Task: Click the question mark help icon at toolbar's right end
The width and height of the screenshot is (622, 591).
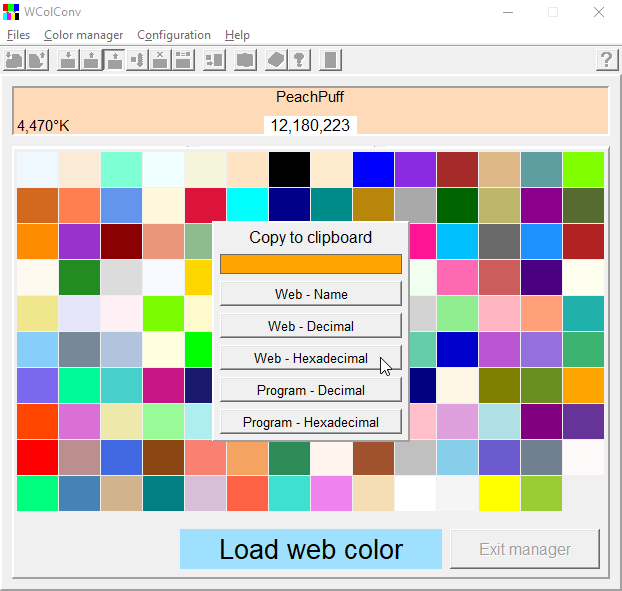Action: coord(606,59)
